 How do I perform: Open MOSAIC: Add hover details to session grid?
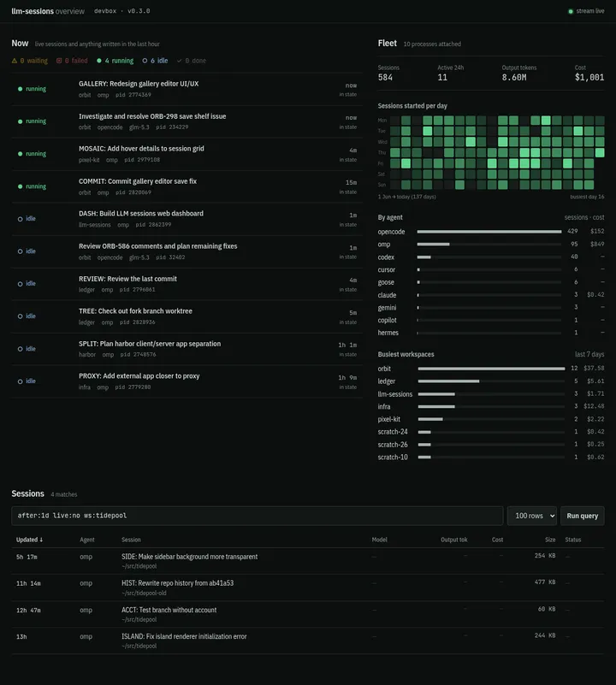tap(187, 154)
